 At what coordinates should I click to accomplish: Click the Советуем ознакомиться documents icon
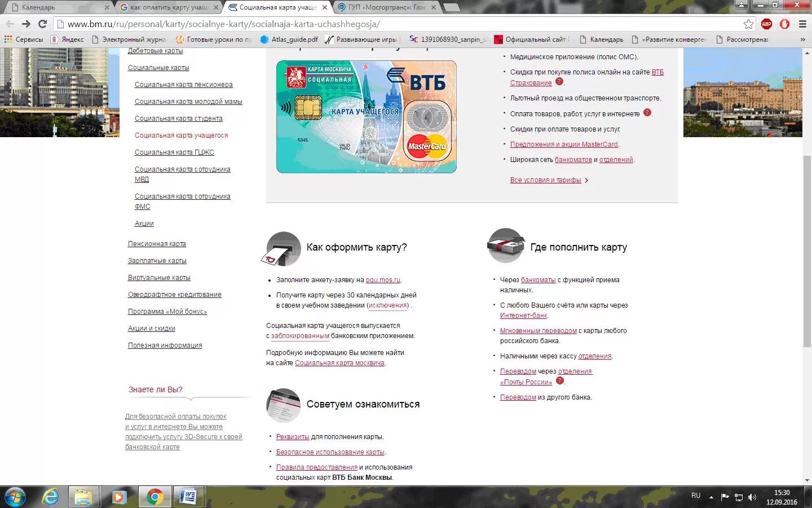pyautogui.click(x=283, y=405)
